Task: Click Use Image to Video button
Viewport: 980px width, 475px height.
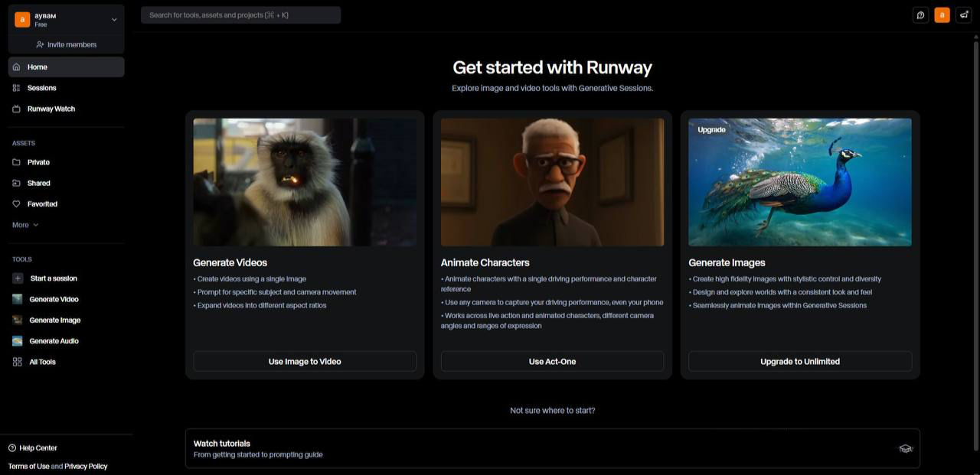Action: pyautogui.click(x=305, y=362)
